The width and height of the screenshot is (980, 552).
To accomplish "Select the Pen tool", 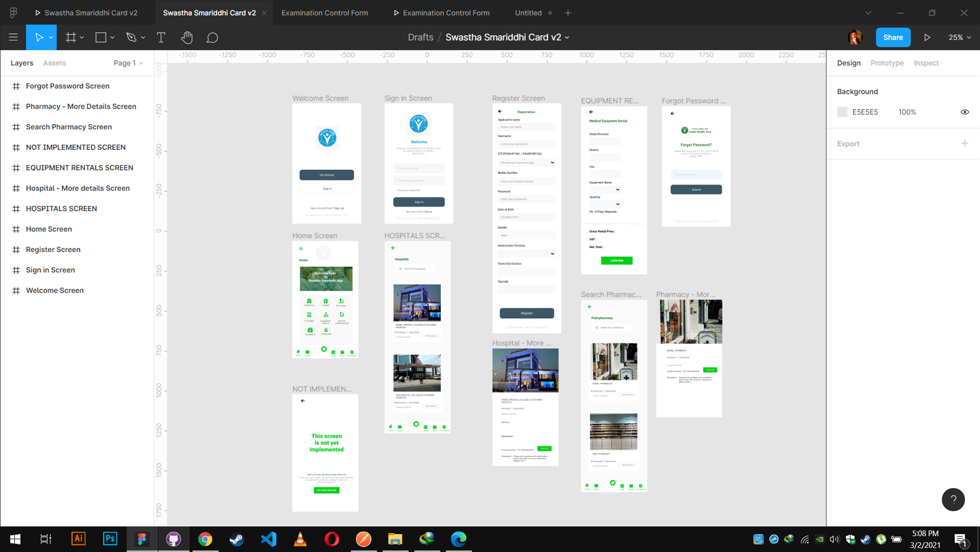I will click(x=131, y=37).
